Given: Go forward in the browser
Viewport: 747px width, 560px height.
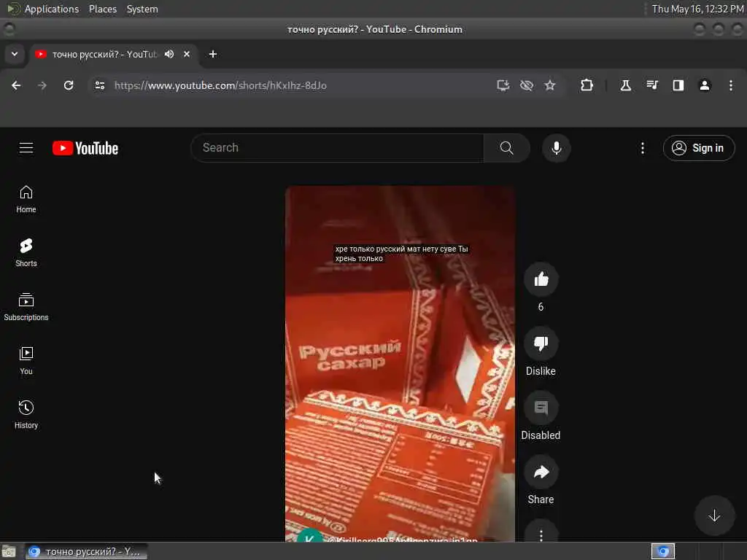Looking at the screenshot, I should pyautogui.click(x=42, y=85).
